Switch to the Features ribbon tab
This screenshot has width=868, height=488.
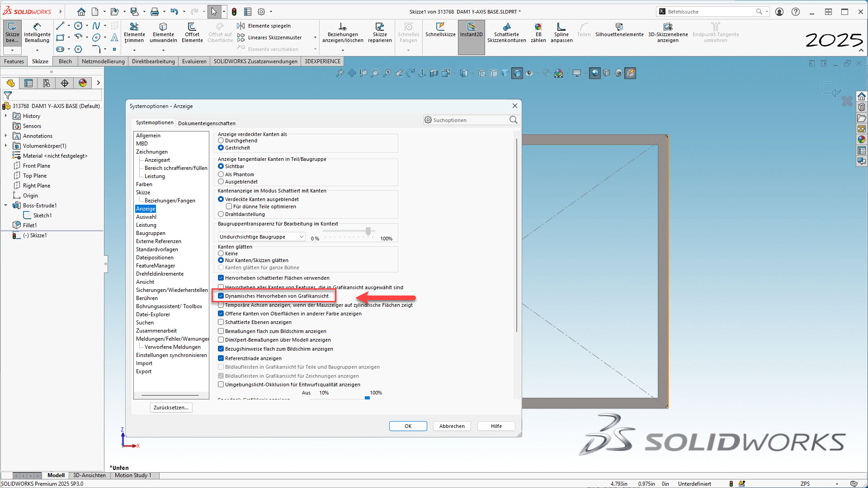click(14, 61)
